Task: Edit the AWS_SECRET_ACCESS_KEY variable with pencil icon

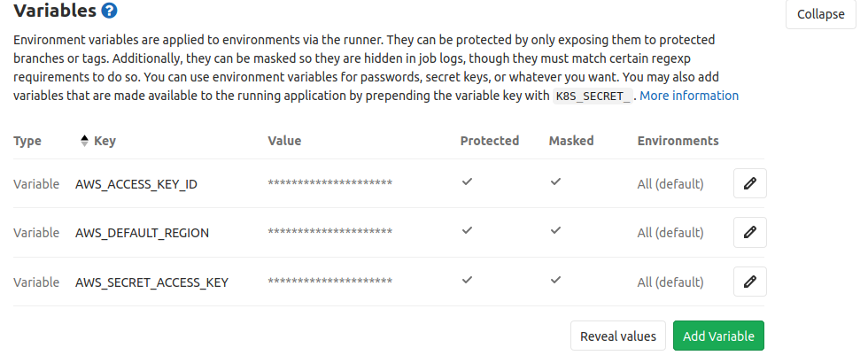Action: click(x=749, y=282)
